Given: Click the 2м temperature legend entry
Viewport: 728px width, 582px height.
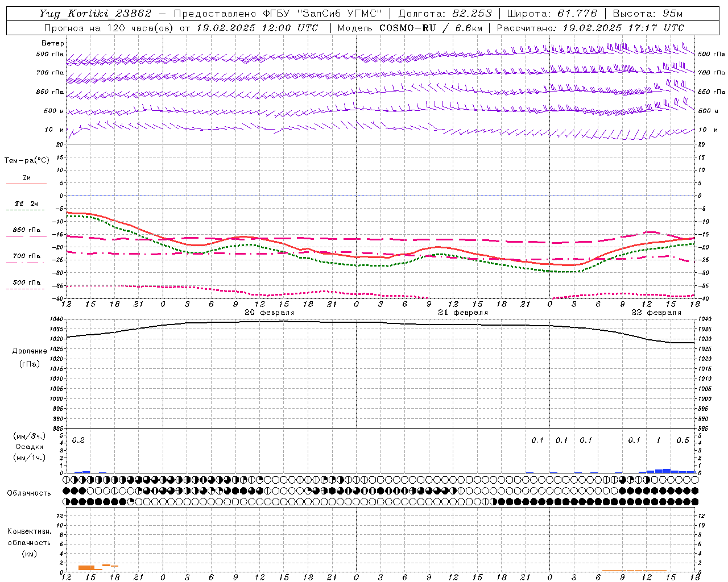Looking at the screenshot, I should [27, 178].
